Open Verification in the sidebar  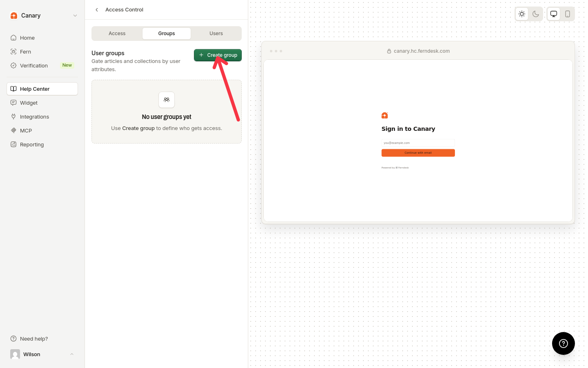42,65
